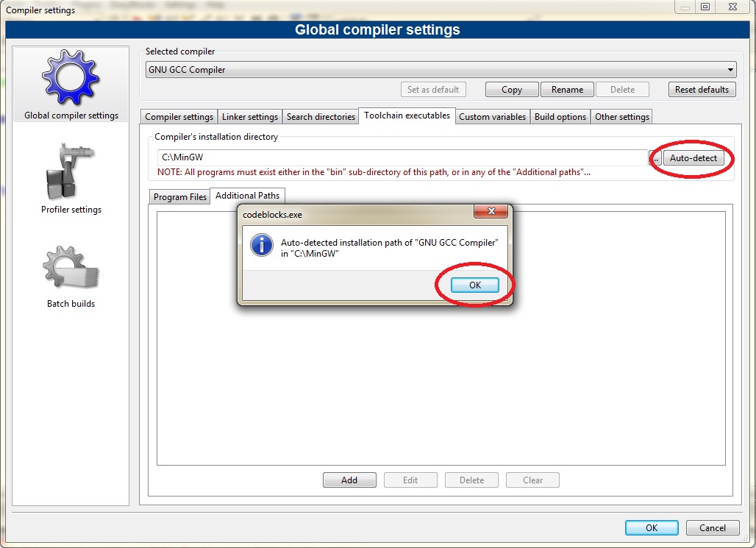756x548 pixels.
Task: Close the codeblocks.exe message dialog
Action: click(491, 211)
